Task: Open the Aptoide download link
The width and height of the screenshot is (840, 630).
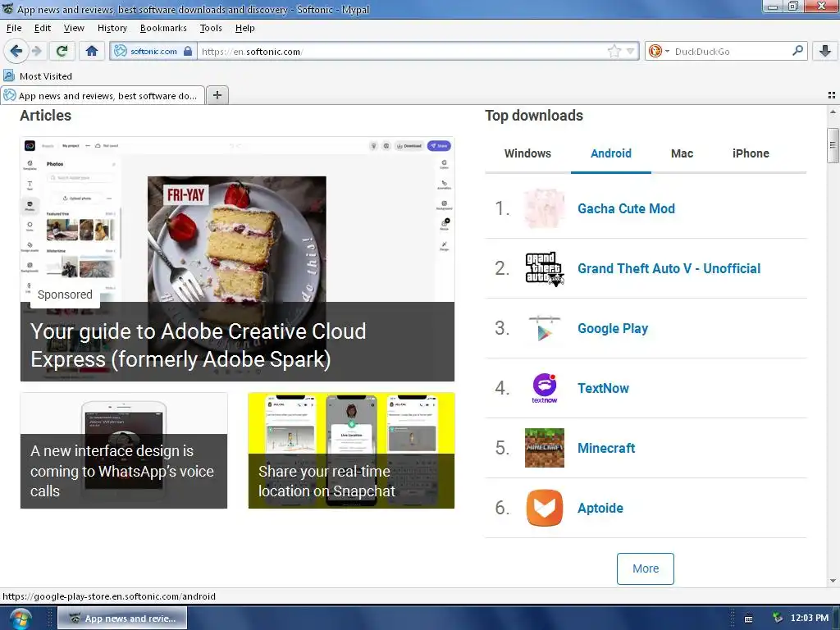Action: coord(600,508)
